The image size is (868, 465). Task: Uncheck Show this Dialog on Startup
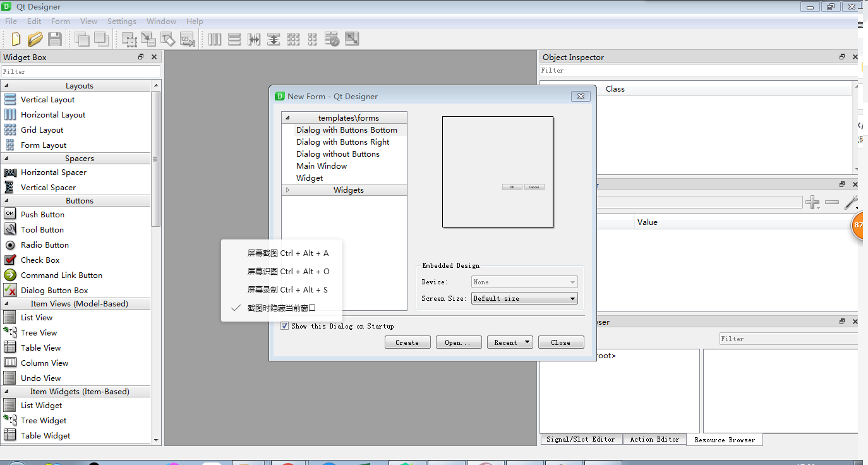[285, 325]
